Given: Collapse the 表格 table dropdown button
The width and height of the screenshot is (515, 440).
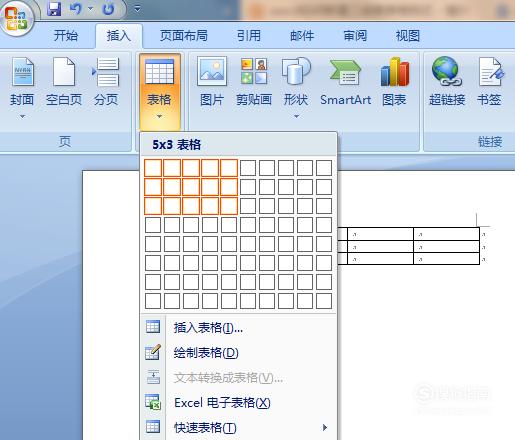Looking at the screenshot, I should [x=160, y=92].
